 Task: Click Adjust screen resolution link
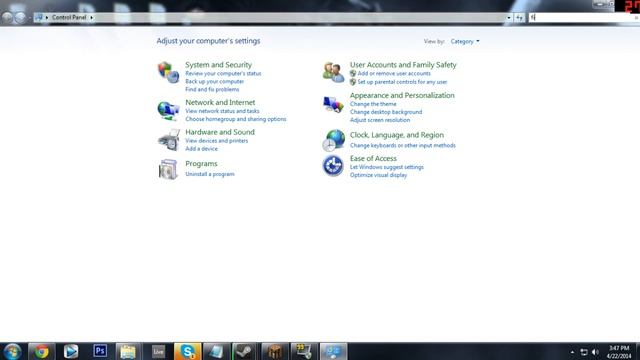[x=380, y=120]
